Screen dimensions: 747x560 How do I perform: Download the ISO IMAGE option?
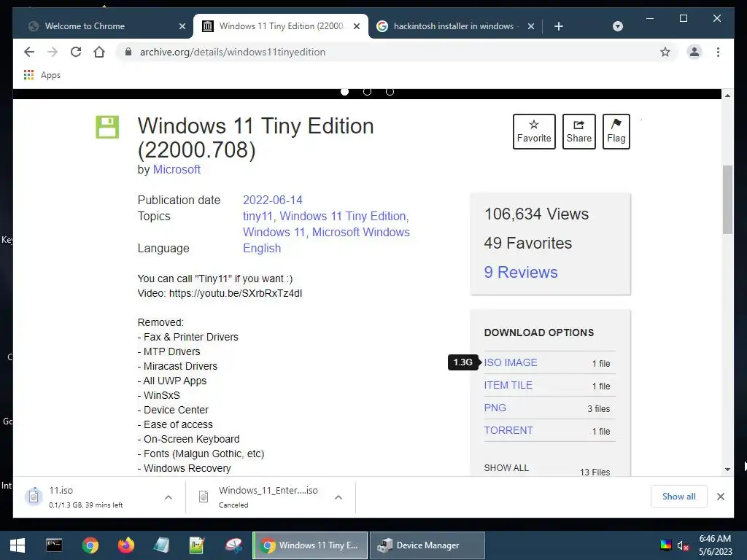tap(510, 362)
